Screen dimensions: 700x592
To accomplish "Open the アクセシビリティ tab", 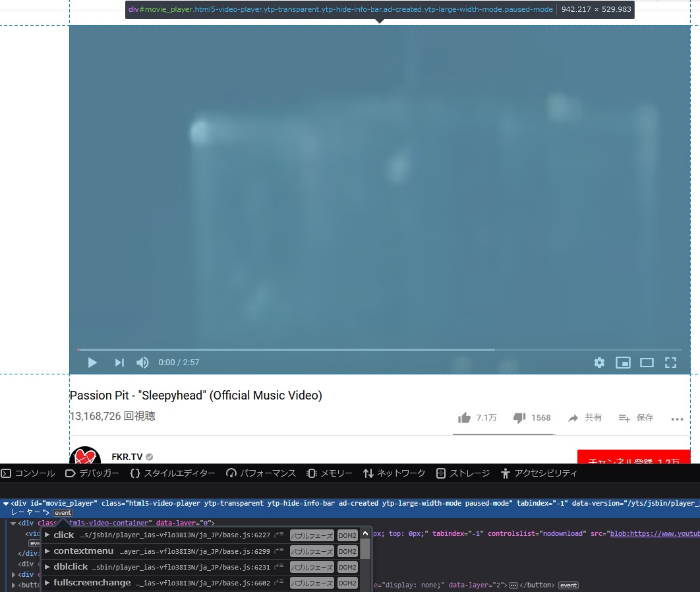I will click(539, 473).
